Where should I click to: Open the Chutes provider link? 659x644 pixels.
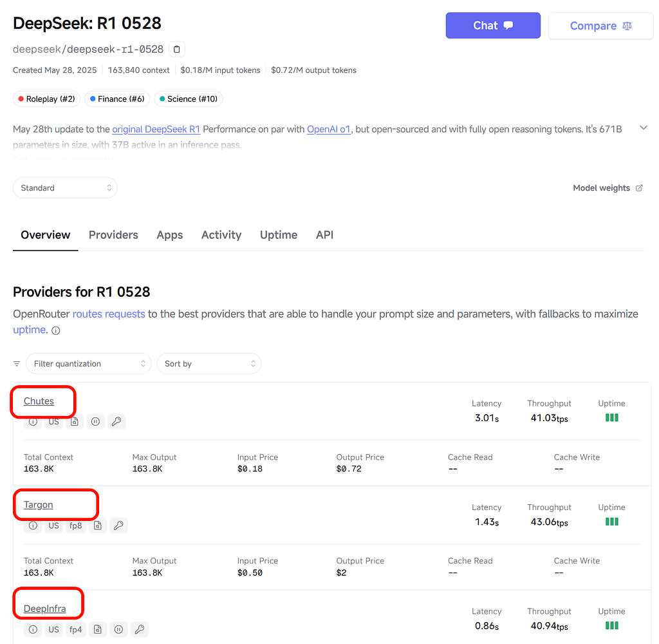[39, 401]
